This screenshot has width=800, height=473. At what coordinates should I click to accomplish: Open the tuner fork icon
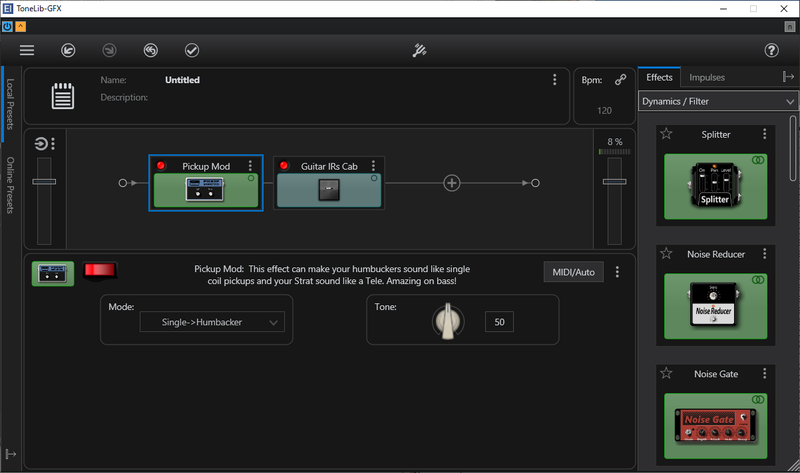point(419,50)
